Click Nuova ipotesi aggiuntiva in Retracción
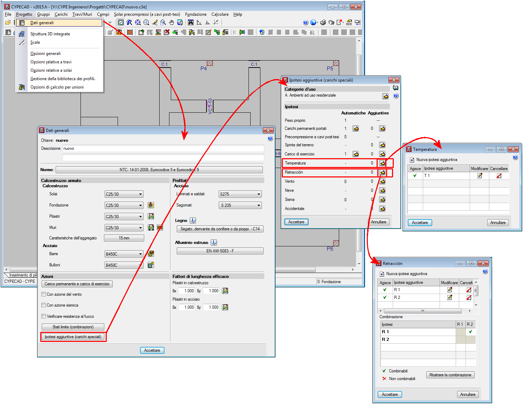 pyautogui.click(x=403, y=274)
